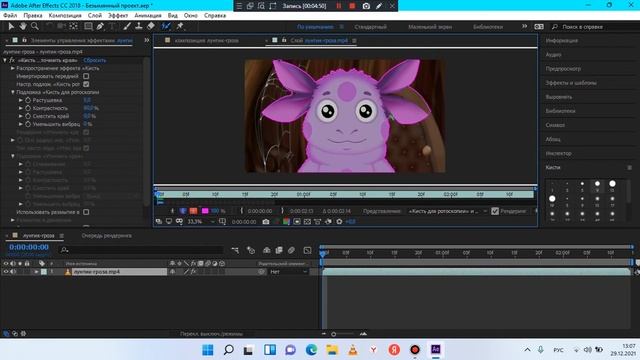The height and width of the screenshot is (360, 640).
Task: Choose the Маленький экран workspace
Action: 430,27
